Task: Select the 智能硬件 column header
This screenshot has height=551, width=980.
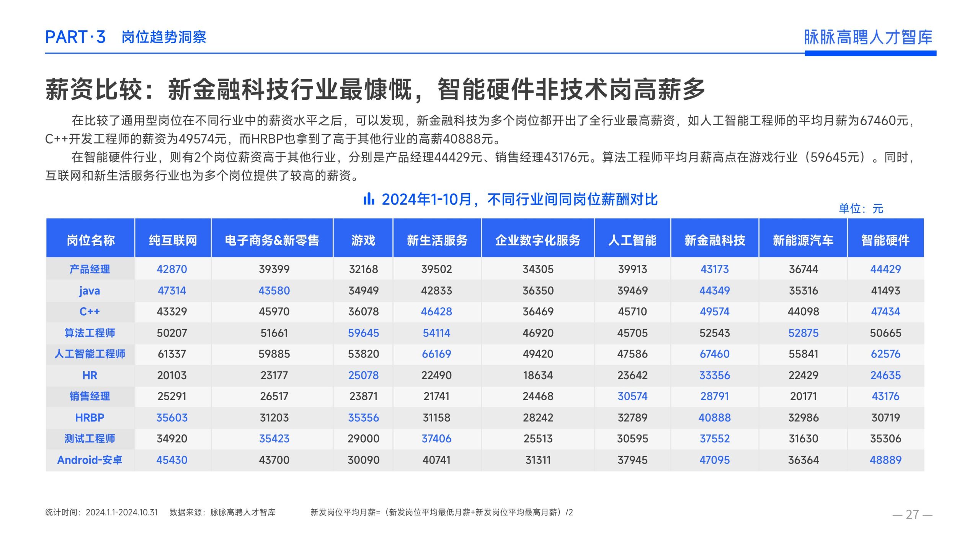Action: click(x=885, y=240)
